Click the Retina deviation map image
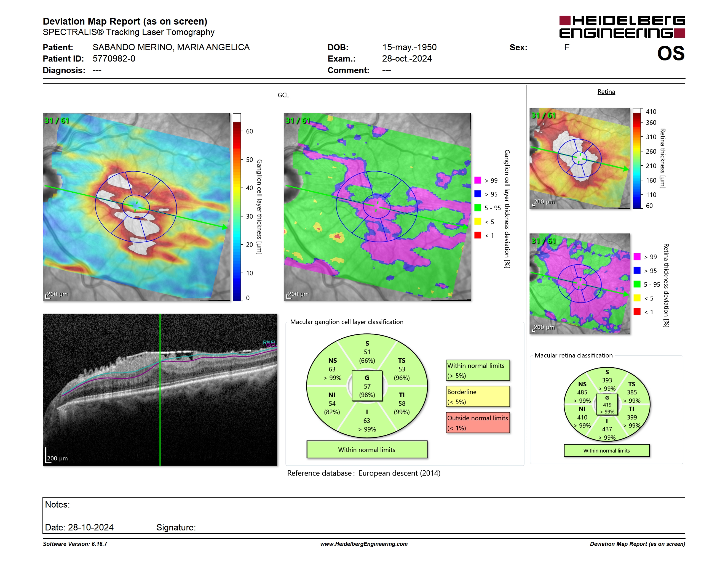 point(580,284)
